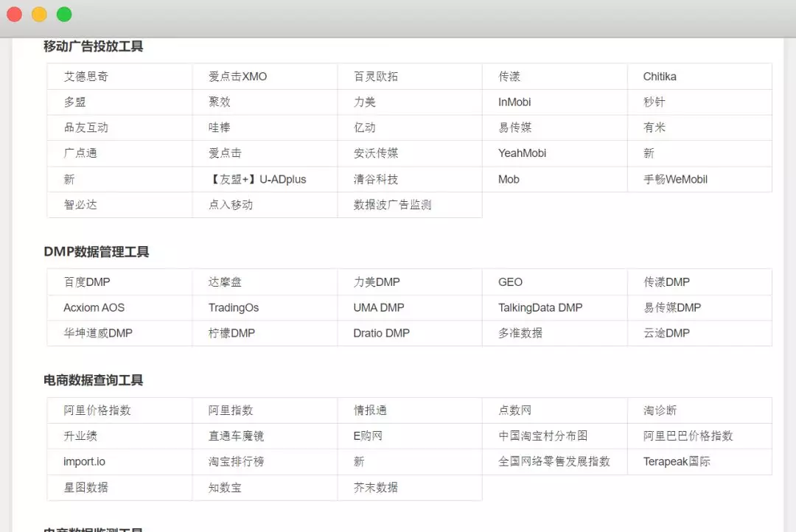Open the 点入移动 entry
The width and height of the screenshot is (796, 532).
(x=231, y=205)
